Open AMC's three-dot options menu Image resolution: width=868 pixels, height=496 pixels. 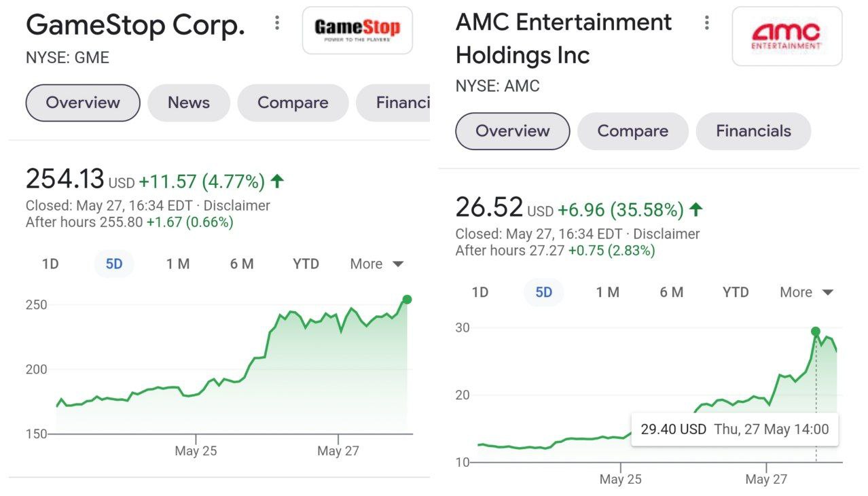[x=706, y=22]
